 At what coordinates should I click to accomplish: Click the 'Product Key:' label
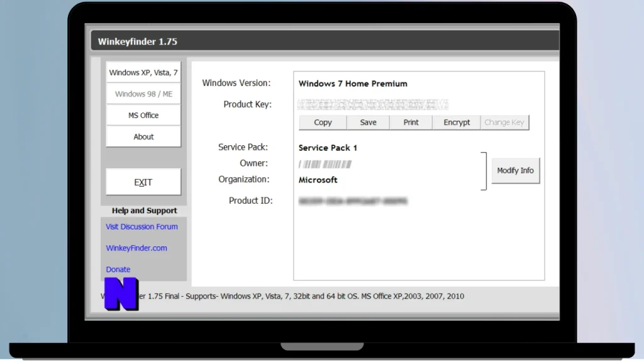(248, 104)
